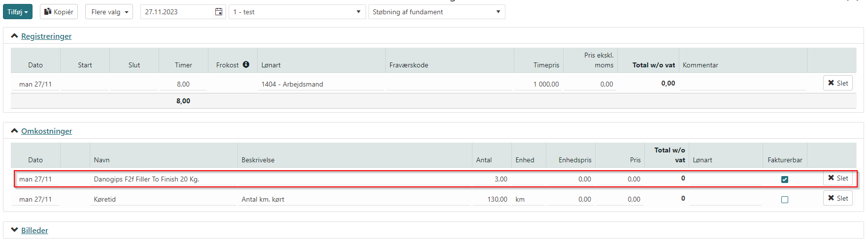Collapse the Omkostninger section chevron
This screenshot has height=240, width=868.
tap(14, 131)
